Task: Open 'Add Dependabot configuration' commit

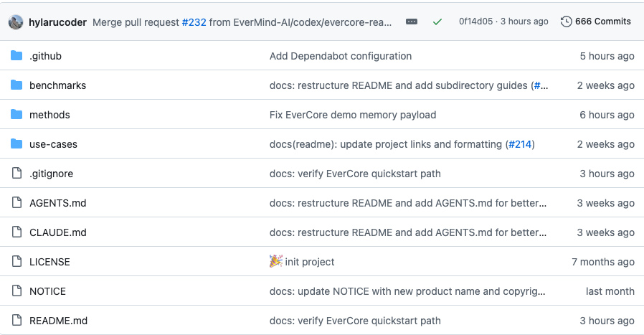Action: [341, 56]
